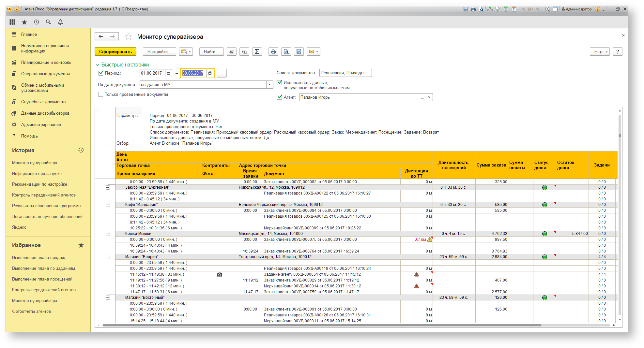Image resolution: width=644 pixels, height=348 pixels.
Task: Open Контроль передвижений агентов in history
Action: point(44,195)
